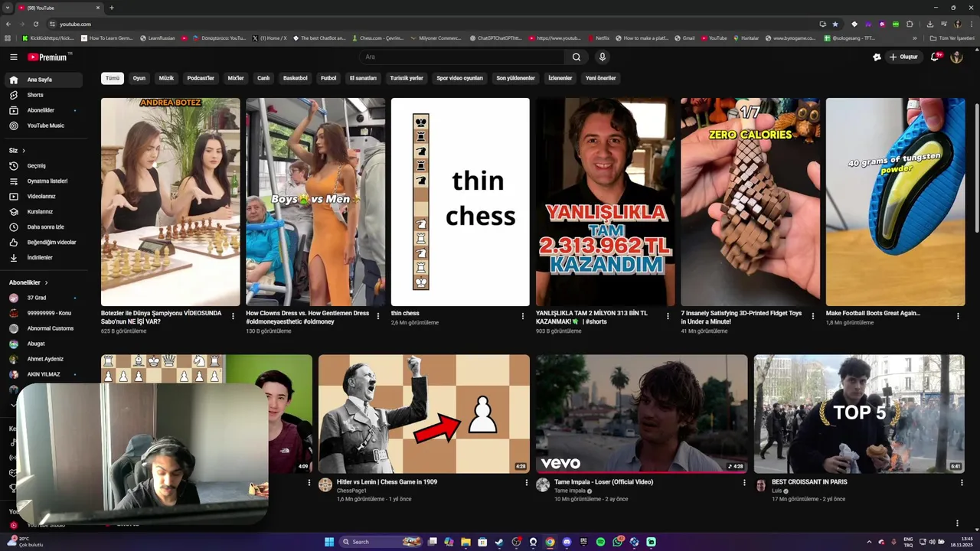Expand the Siz section chevron
This screenshot has height=551, width=980.
[x=24, y=151]
